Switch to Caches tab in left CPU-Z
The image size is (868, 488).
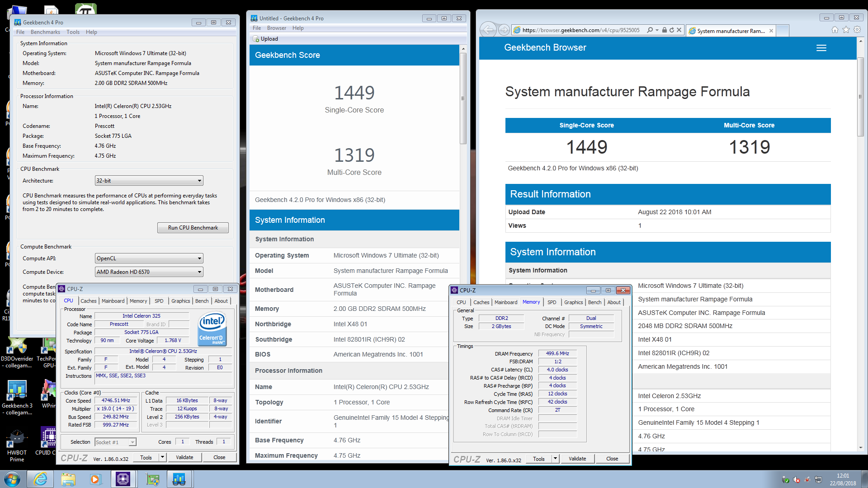89,301
